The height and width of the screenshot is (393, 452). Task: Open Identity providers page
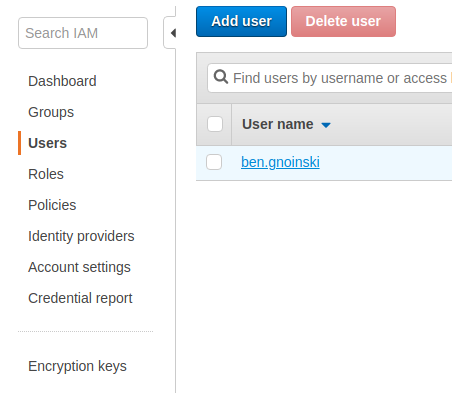coord(81,236)
